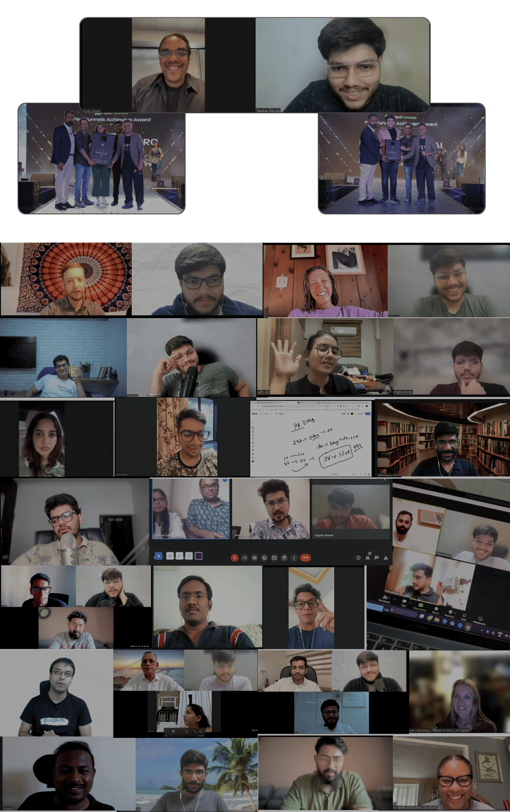Viewport: 510px width, 812px height.
Task: Open Participants on the laptop Zoom toolbar
Action: coord(385,599)
